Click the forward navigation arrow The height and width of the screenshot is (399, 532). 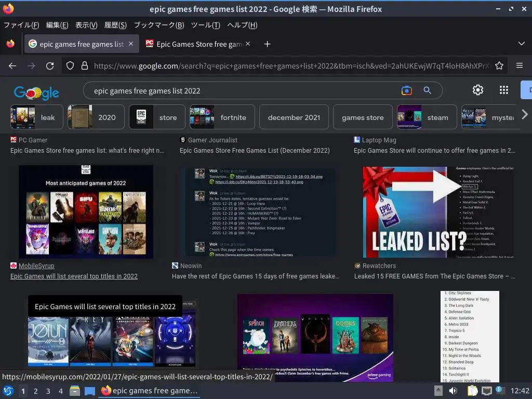(31, 66)
